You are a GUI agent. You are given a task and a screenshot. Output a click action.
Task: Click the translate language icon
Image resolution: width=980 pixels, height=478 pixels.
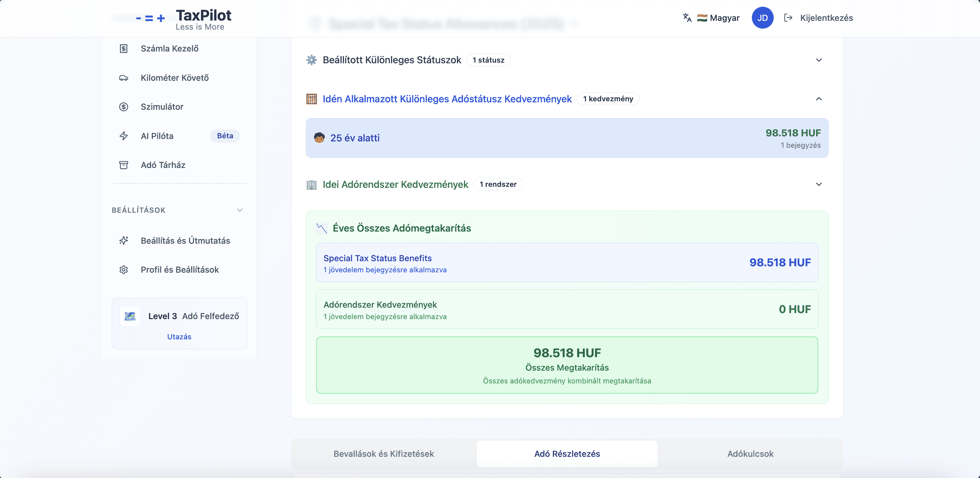point(687,18)
